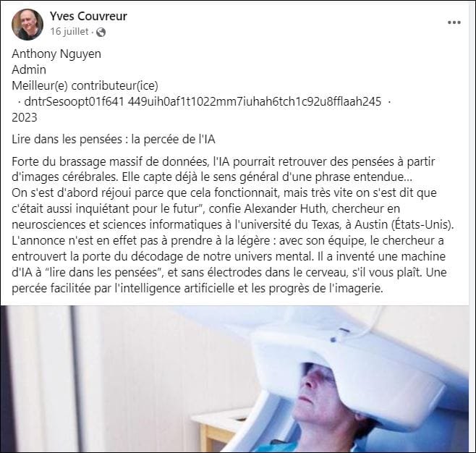Click the phrase 'l'intelligence artificielle' in the last line
This screenshot has height=453, width=476.
[174, 288]
